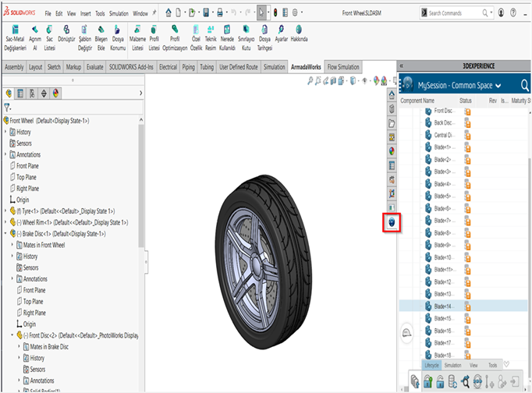Screen dimensions: 532x393
Task: Expand the Wheel Rim<1> component node
Action: (5, 222)
